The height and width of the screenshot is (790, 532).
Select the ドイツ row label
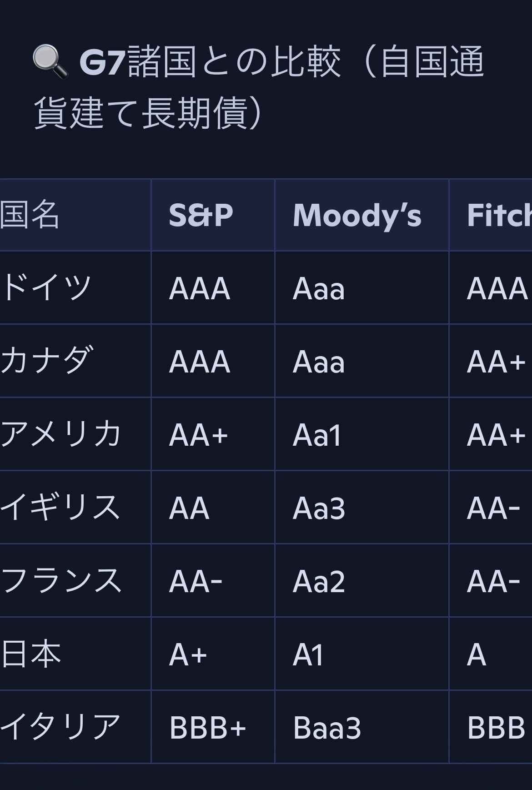click(x=46, y=288)
